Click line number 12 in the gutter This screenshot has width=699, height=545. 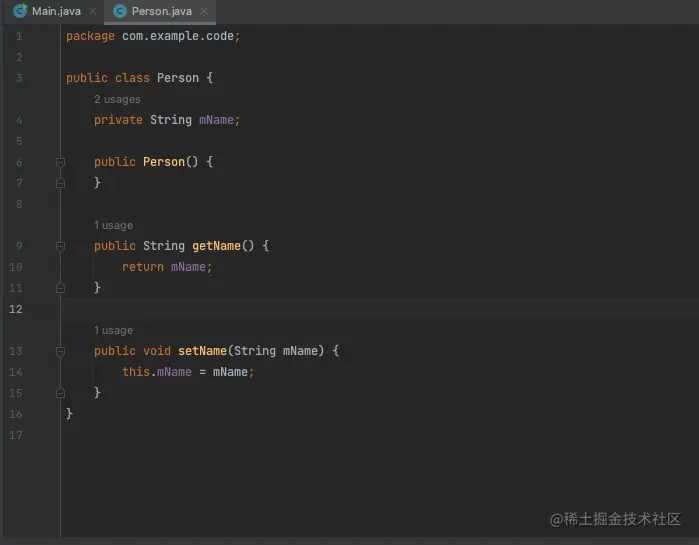16,309
